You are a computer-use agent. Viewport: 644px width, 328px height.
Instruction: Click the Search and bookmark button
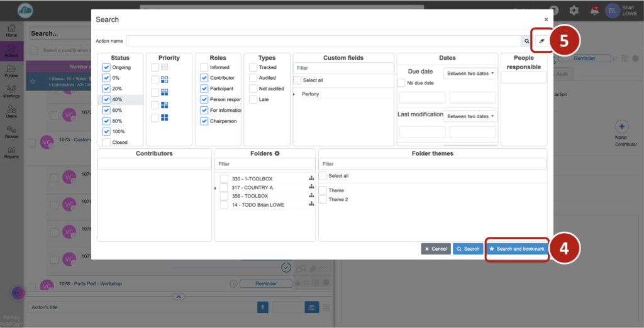coord(516,249)
